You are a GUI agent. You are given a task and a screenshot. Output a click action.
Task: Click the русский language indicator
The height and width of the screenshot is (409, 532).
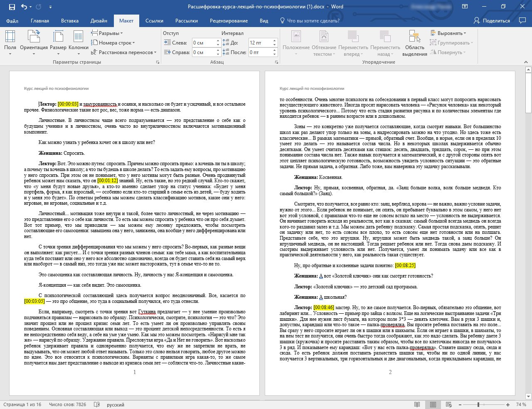coord(116,404)
